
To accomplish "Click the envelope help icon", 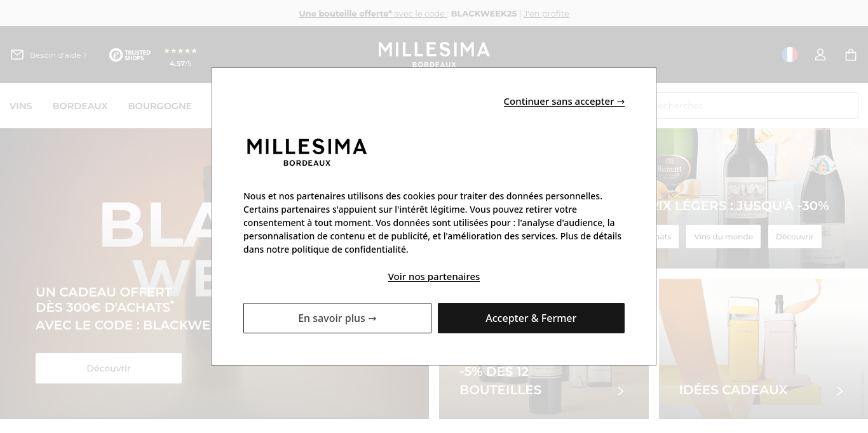I will (x=17, y=55).
